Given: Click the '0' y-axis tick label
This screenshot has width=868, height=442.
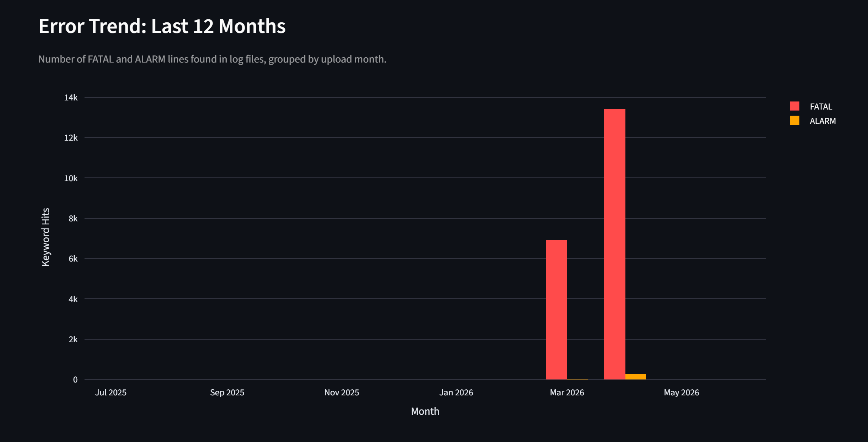Looking at the screenshot, I should tap(75, 380).
